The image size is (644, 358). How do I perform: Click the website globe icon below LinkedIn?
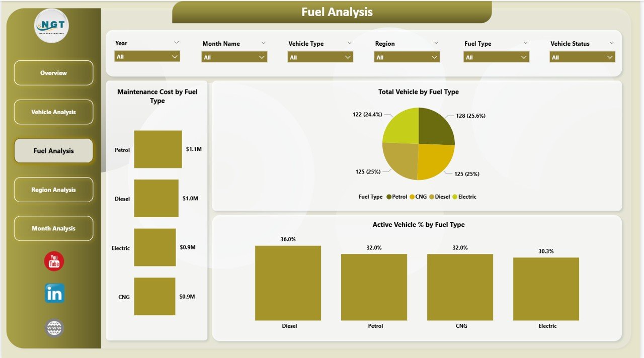(x=53, y=328)
